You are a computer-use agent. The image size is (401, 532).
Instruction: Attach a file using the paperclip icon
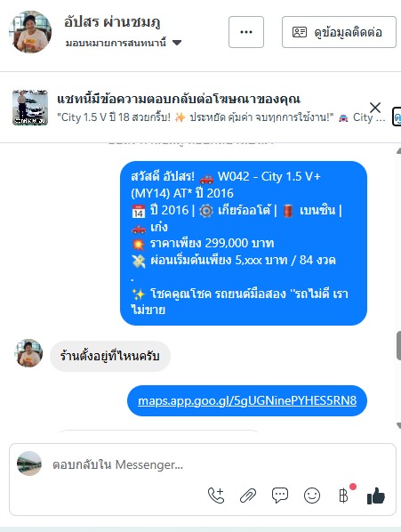pyautogui.click(x=248, y=496)
